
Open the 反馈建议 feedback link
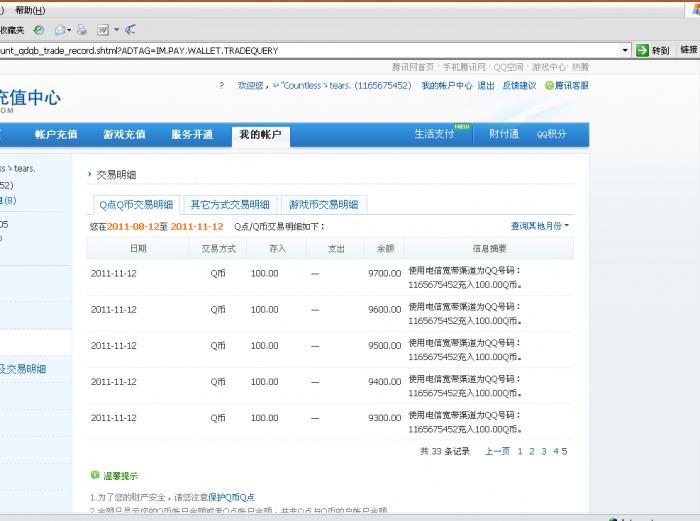point(519,85)
